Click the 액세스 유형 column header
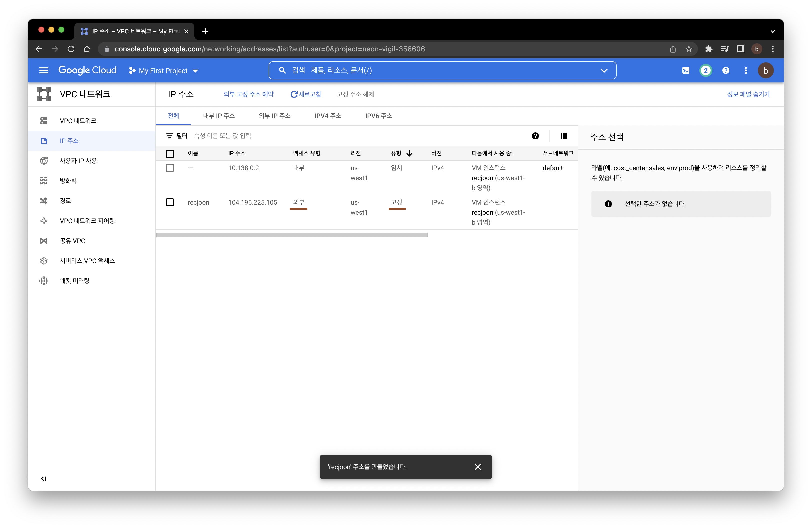This screenshot has width=812, height=528. 307,153
